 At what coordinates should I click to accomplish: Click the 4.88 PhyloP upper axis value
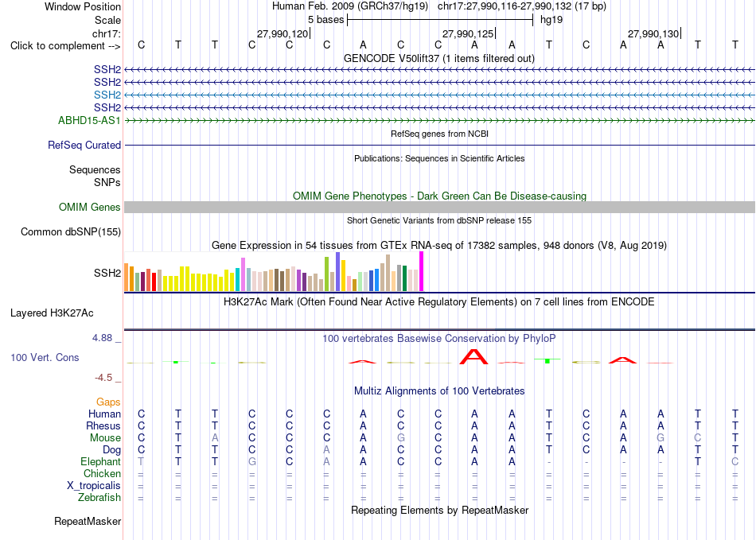[102, 338]
